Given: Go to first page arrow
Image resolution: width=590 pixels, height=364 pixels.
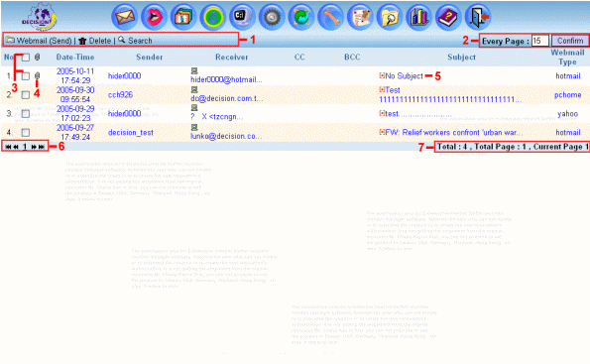Looking at the screenshot, I should [8, 147].
